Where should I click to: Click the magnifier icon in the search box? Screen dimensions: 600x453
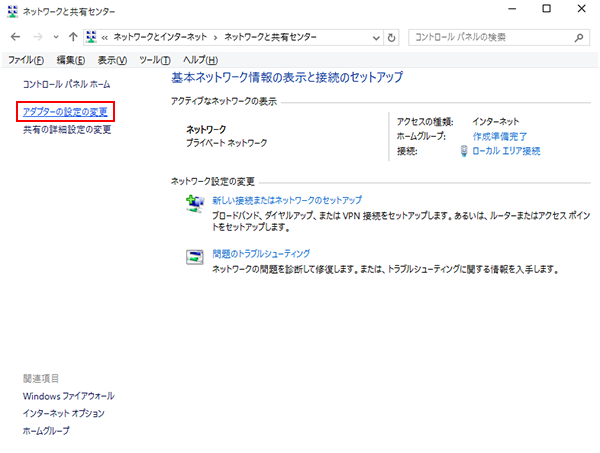pyautogui.click(x=579, y=37)
